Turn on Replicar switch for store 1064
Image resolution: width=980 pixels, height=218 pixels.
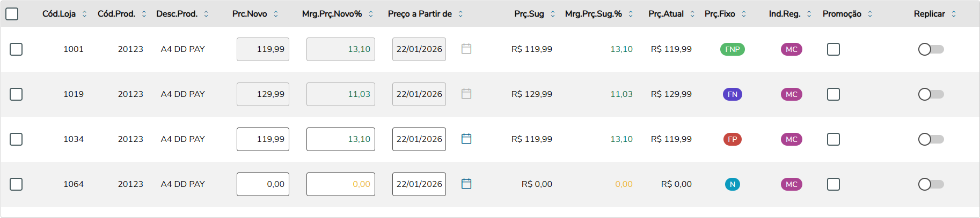coord(931,184)
